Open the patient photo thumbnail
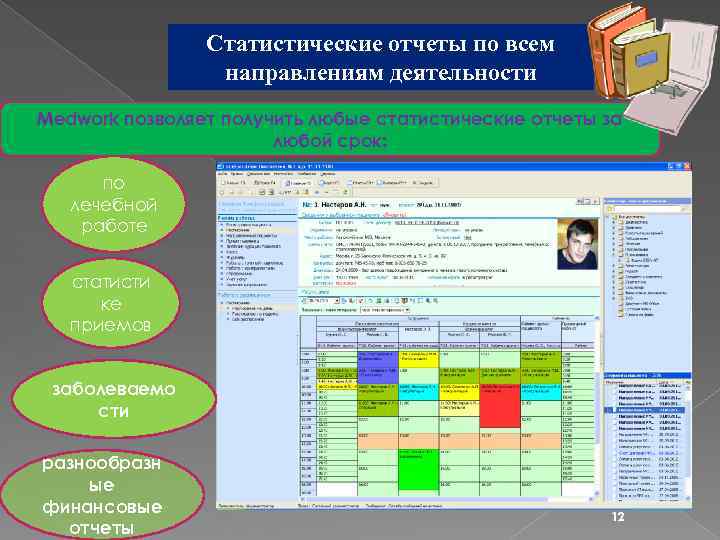The image size is (720, 540). pyautogui.click(x=578, y=244)
